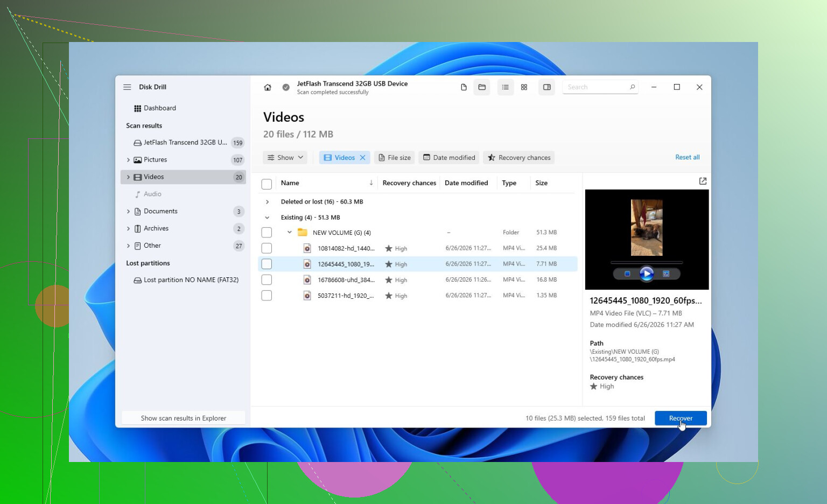The height and width of the screenshot is (504, 827).
Task: Click the Recover button
Action: point(681,418)
